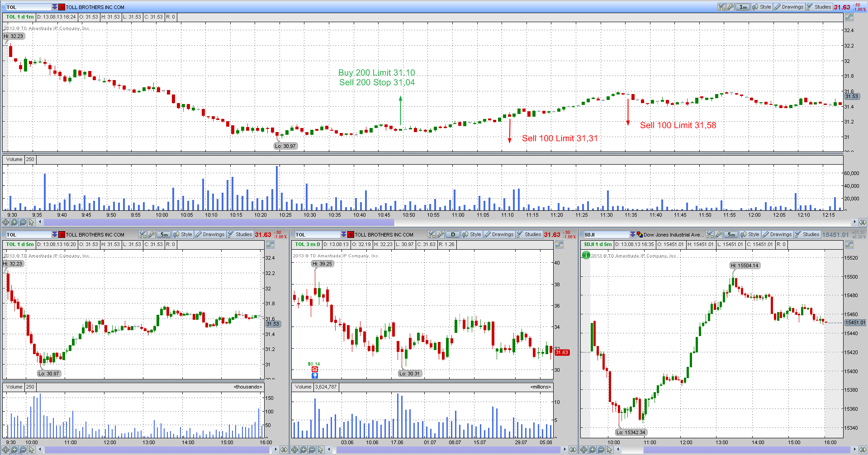Open Style button in the TOL daily chart
Viewport: 868px width, 455px height.
tap(472, 234)
